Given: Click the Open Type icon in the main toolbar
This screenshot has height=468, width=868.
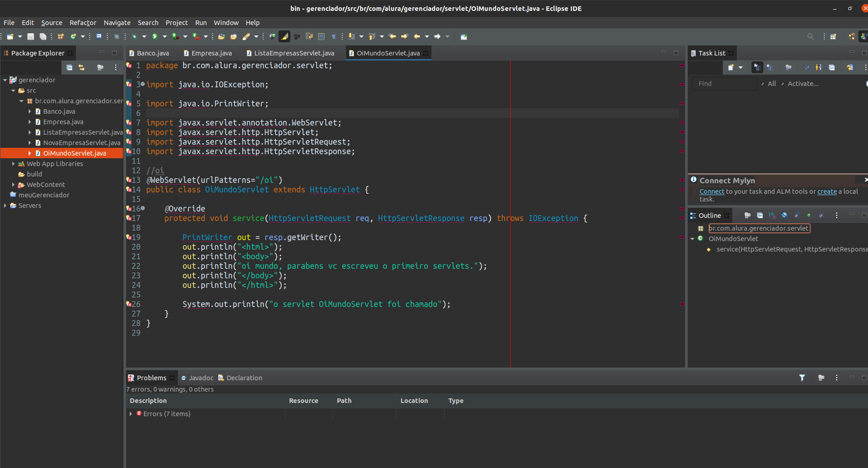Looking at the screenshot, I should coord(221,36).
